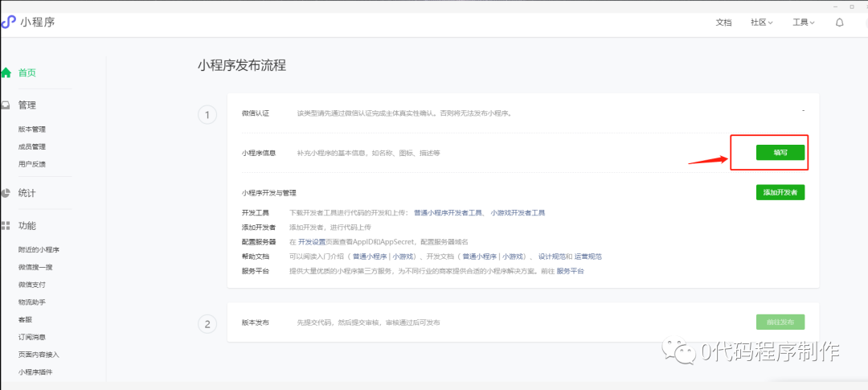Click the 小程序信息 row label

(259, 153)
